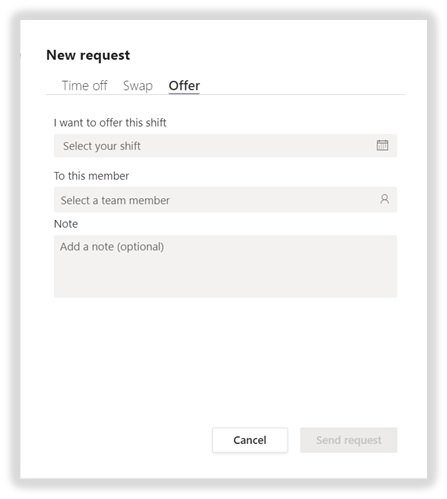Screen dimensions: 447x499
Task: Click the Note field label
Action: (66, 224)
